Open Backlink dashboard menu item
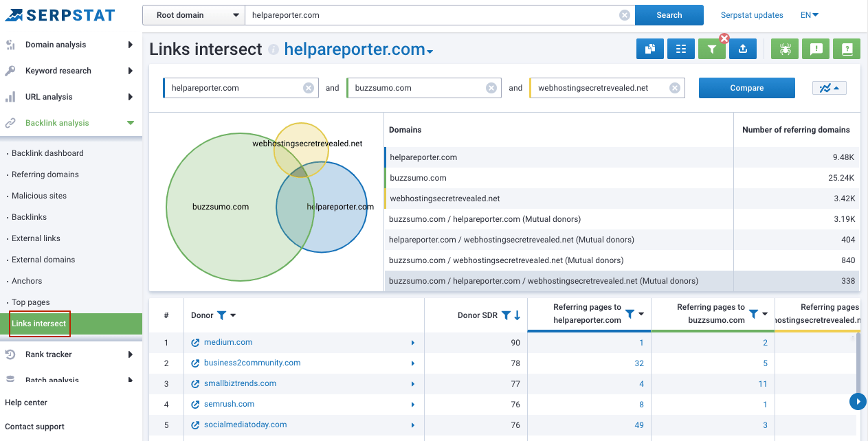This screenshot has height=441, width=868. tap(47, 153)
